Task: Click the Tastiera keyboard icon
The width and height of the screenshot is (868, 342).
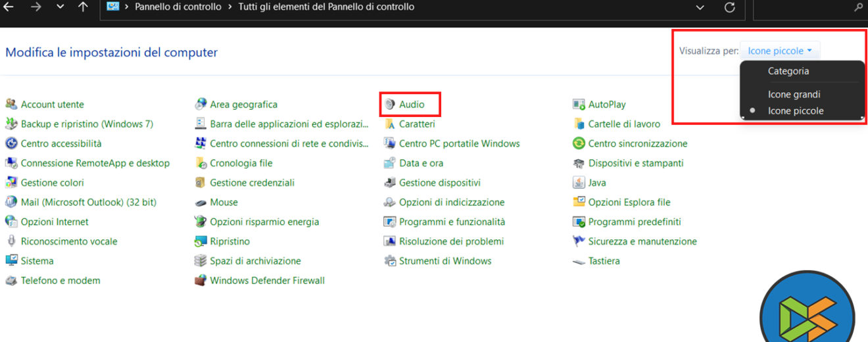Action: click(x=579, y=261)
